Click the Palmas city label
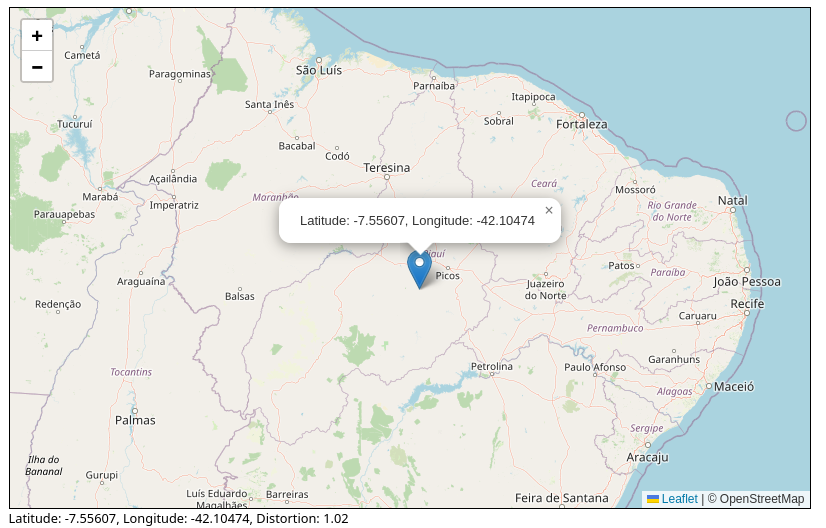Screen dimensions: 826x528 [135, 420]
